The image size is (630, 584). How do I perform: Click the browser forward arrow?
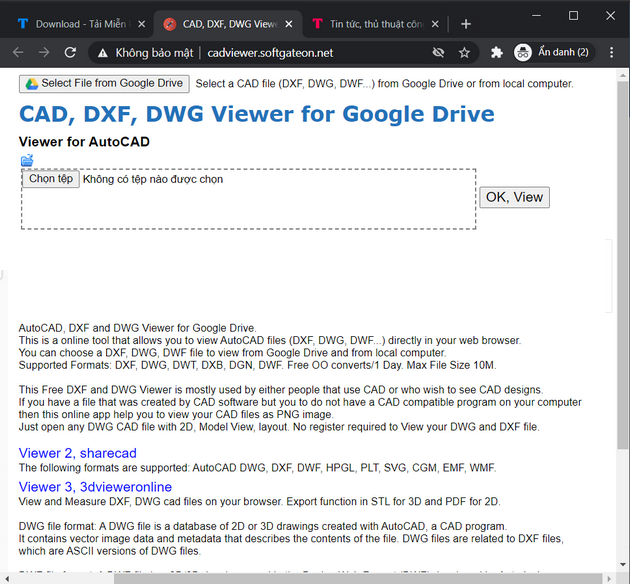pyautogui.click(x=44, y=53)
